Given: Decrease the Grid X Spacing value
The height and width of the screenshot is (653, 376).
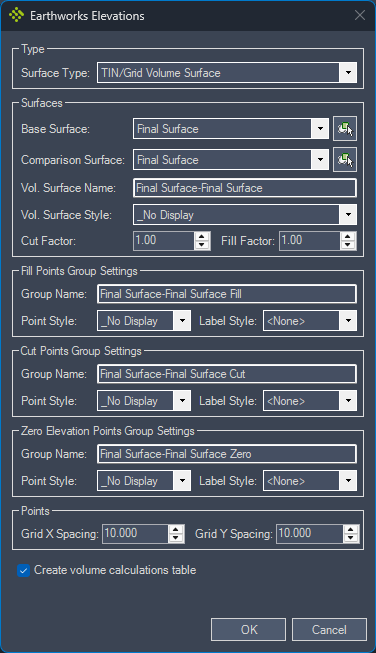Looking at the screenshot, I should click(176, 538).
